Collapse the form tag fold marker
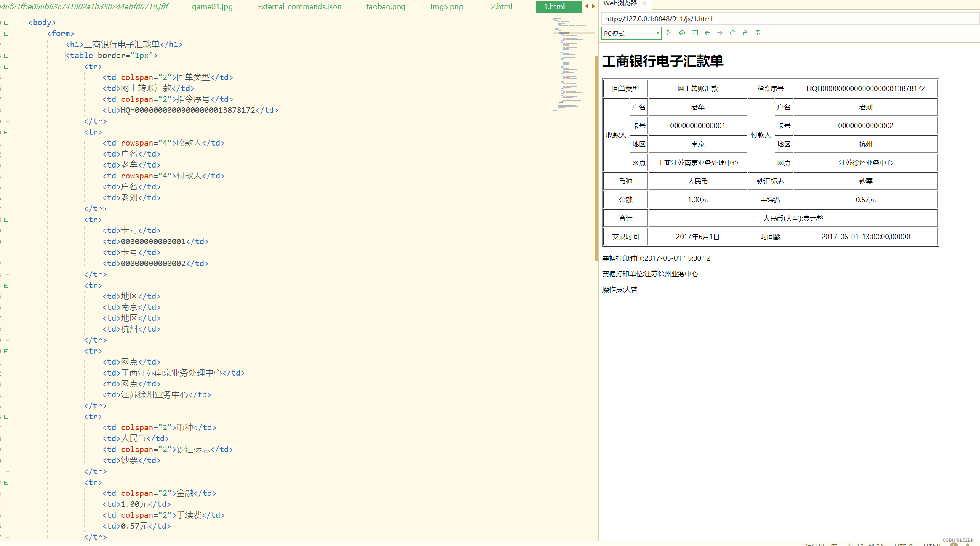The width and height of the screenshot is (980, 546). (6, 34)
